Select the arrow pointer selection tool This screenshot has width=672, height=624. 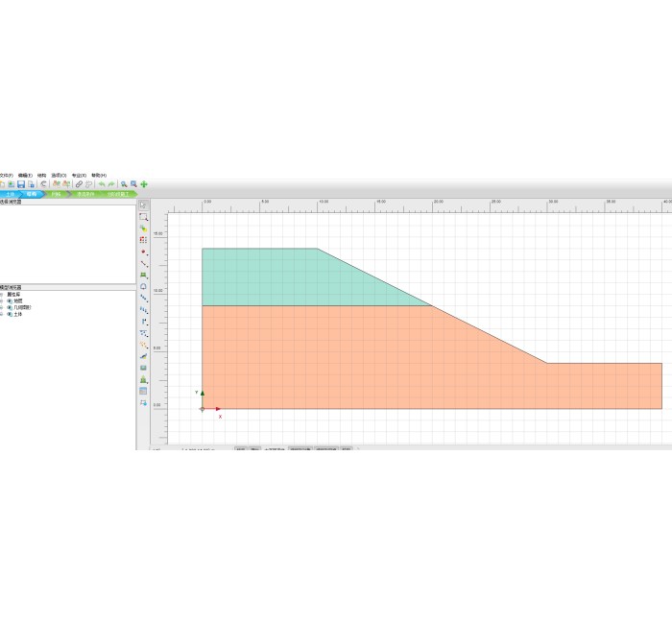click(143, 205)
